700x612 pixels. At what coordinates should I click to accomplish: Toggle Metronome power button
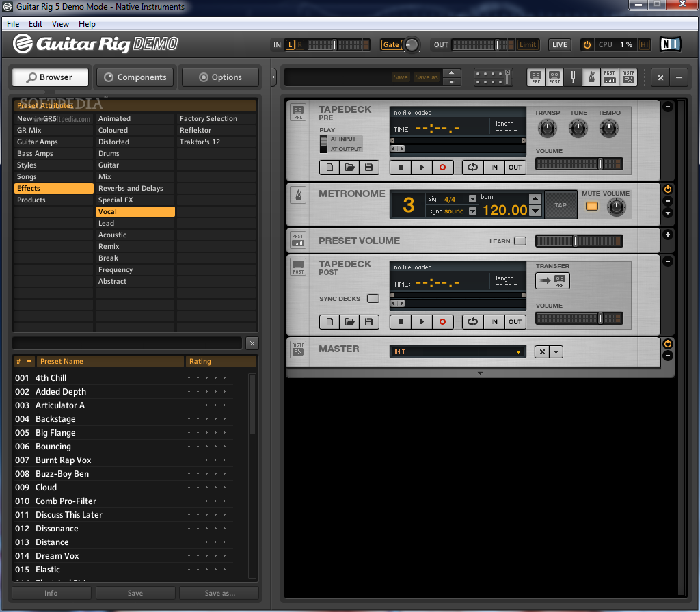(x=668, y=189)
